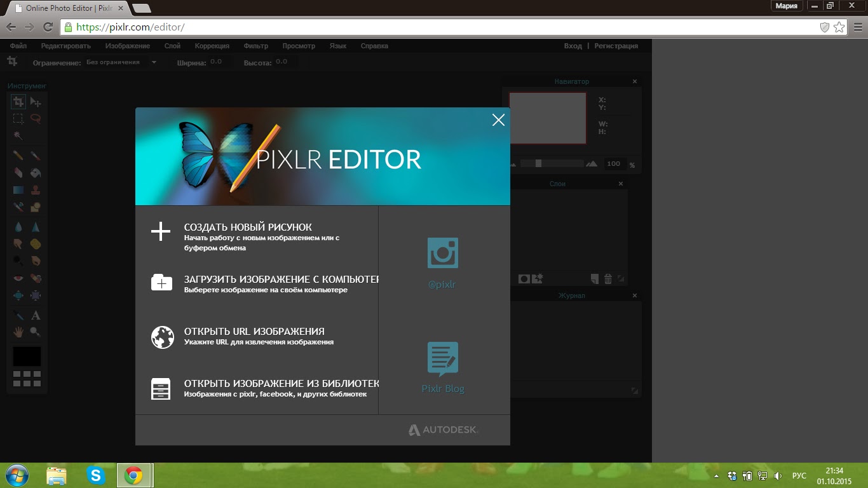The height and width of the screenshot is (488, 868).
Task: Select the Pinch tool
Action: [x=36, y=295]
